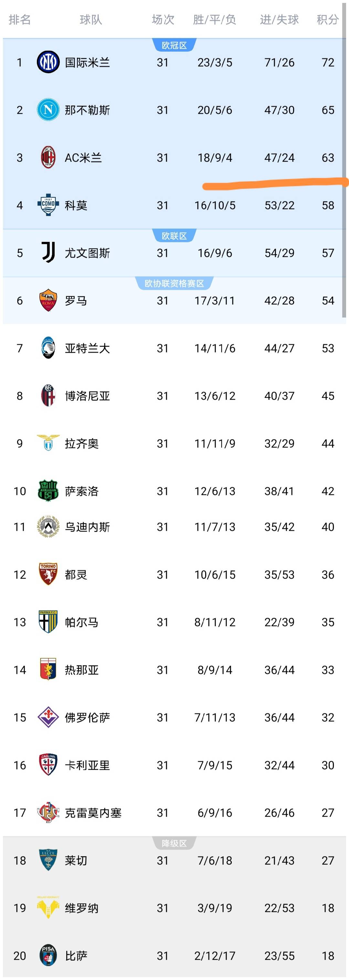Click the Fiorentina purple lily logo
The width and height of the screenshot is (349, 980).
(x=48, y=717)
